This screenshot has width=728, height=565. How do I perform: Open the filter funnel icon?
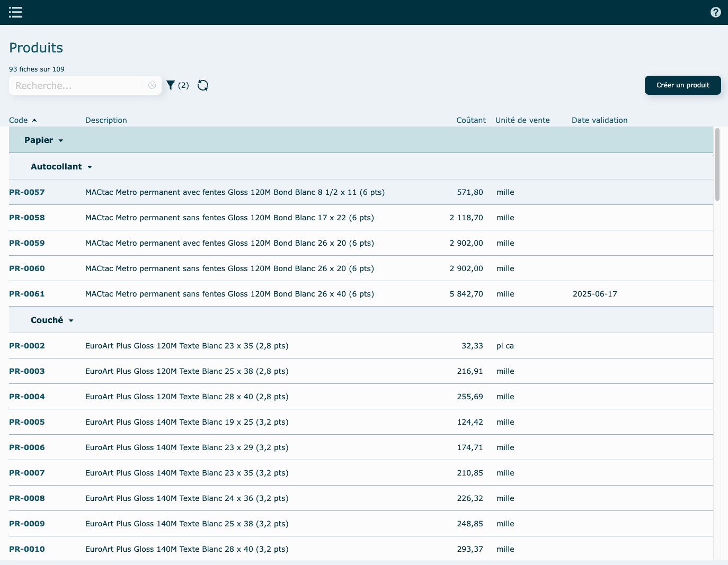(171, 85)
